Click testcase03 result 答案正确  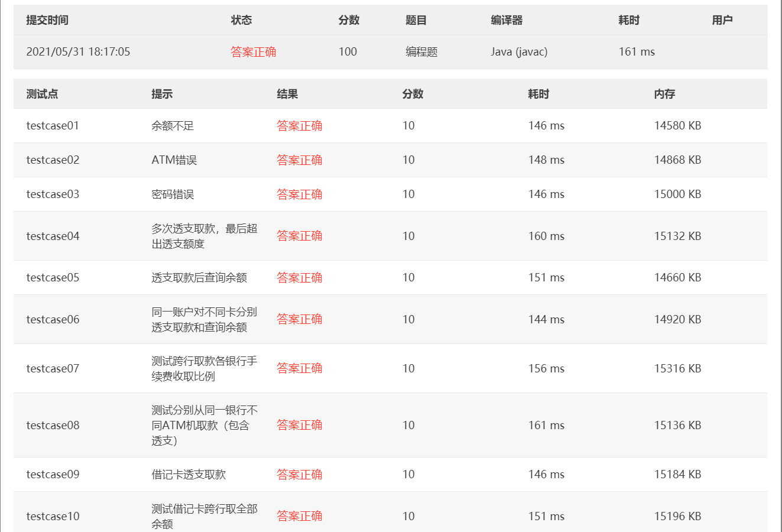pyautogui.click(x=300, y=194)
